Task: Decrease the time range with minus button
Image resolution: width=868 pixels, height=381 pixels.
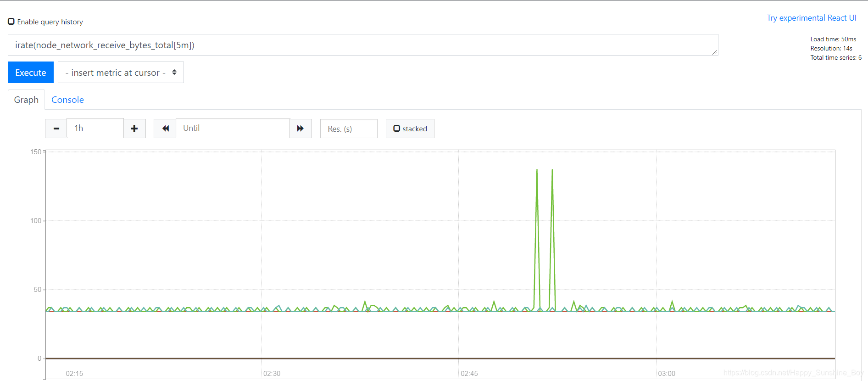Action: [56, 129]
